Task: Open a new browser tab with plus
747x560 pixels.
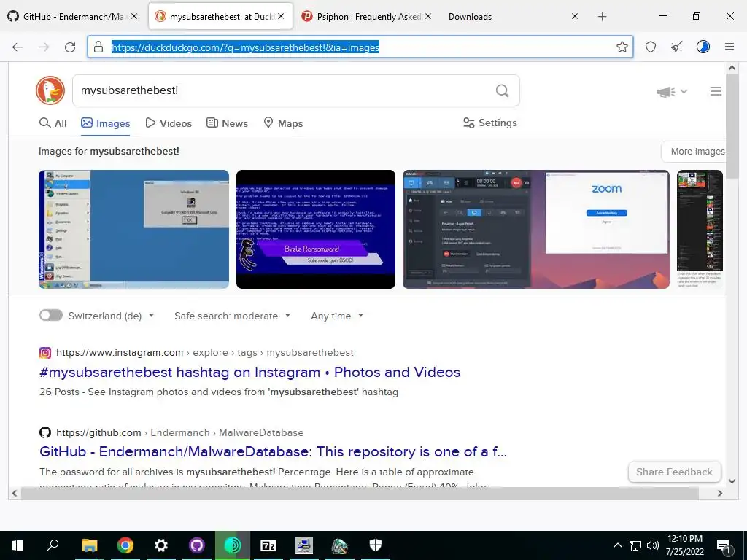Action: tap(602, 17)
